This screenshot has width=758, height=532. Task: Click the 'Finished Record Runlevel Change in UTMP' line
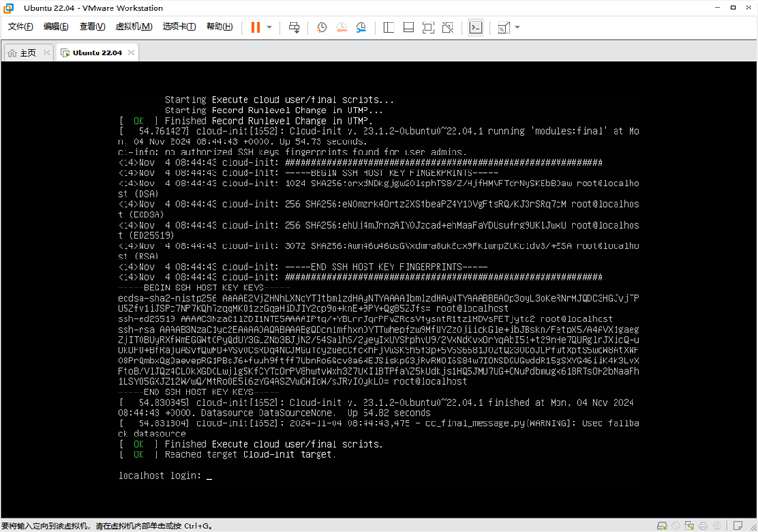[x=245, y=121]
